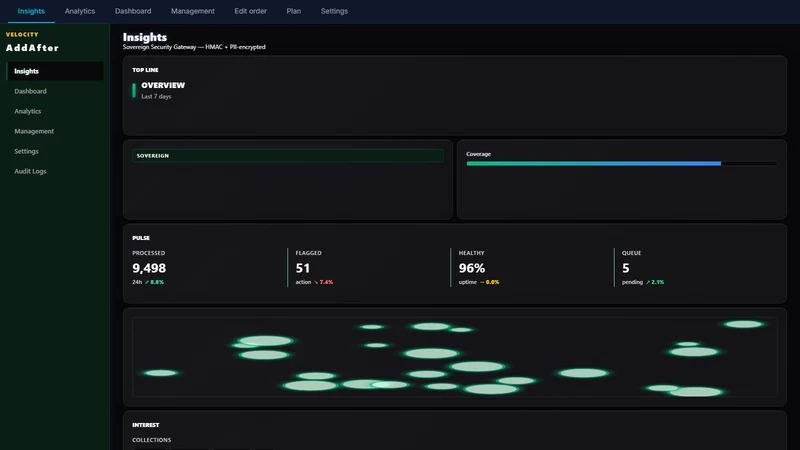Click the OVERVIEW heading
800x450 pixels.
tap(163, 85)
